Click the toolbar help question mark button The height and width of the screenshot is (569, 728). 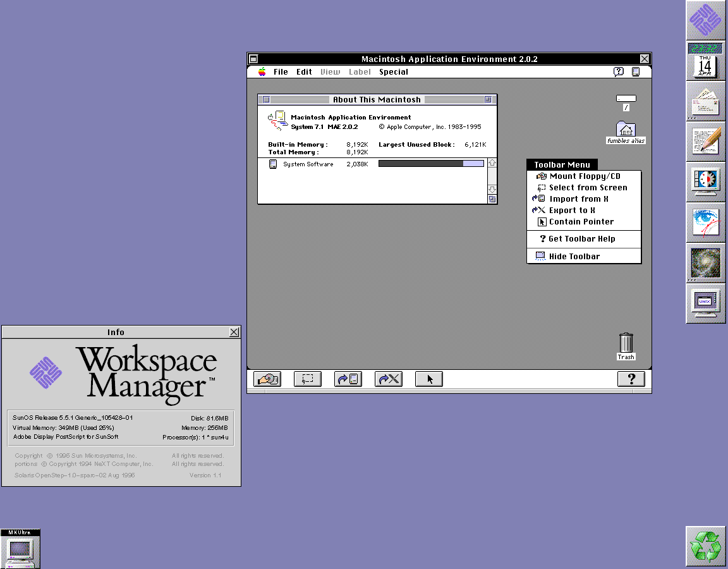[631, 379]
